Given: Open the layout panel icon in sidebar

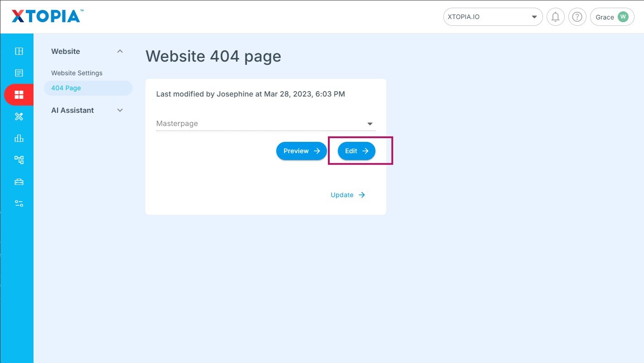Looking at the screenshot, I should (19, 51).
